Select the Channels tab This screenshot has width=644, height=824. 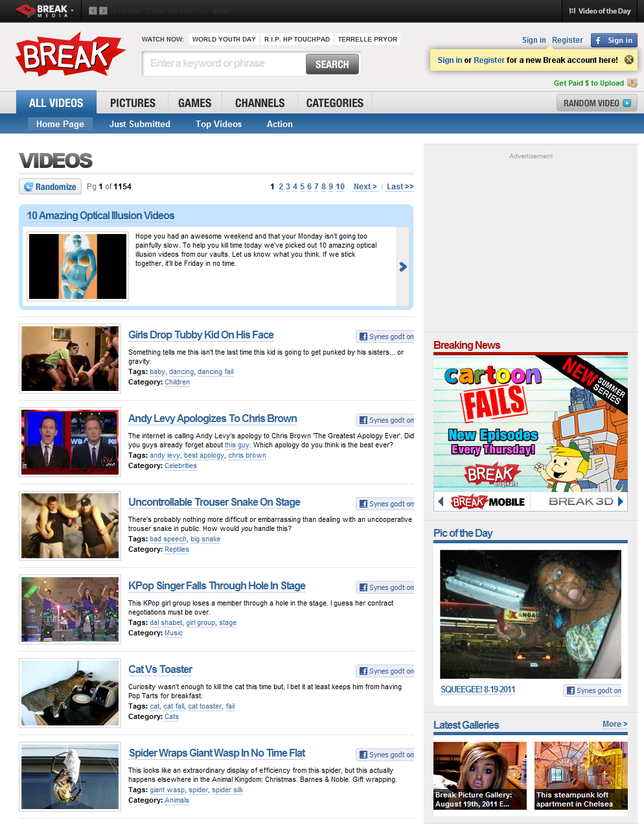260,103
